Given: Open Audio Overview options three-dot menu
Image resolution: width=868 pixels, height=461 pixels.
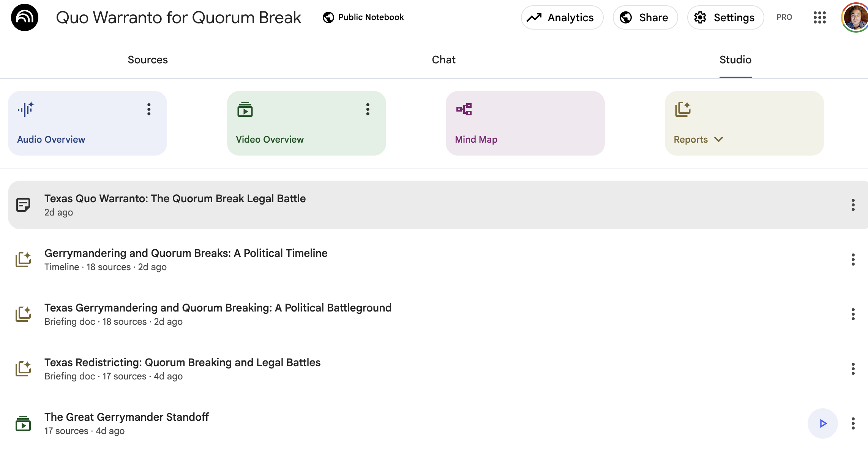Looking at the screenshot, I should pos(149,109).
